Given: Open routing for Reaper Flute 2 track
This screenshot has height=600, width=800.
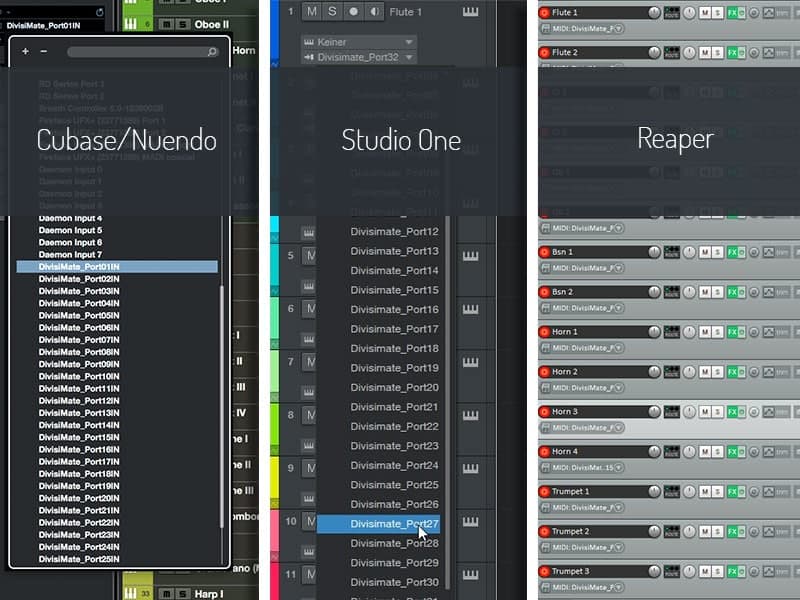Looking at the screenshot, I should (x=671, y=52).
